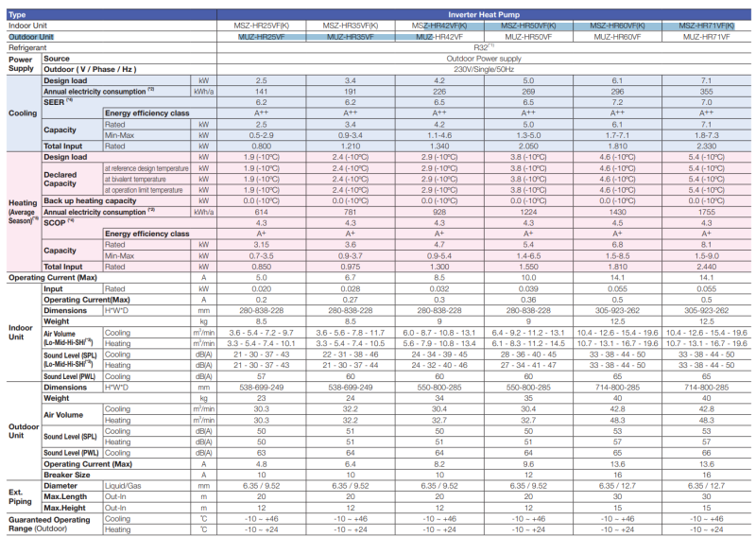Select heating annual consumption value 1224
The width and height of the screenshot is (756, 537).
[528, 212]
